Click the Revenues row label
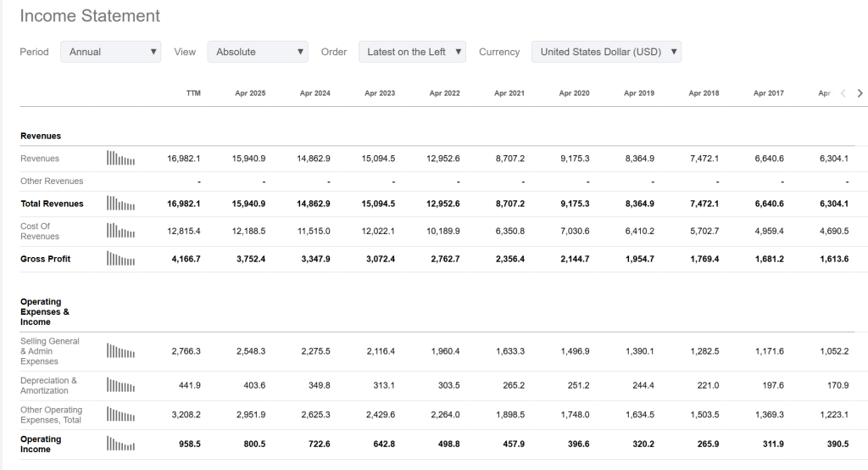 40,159
